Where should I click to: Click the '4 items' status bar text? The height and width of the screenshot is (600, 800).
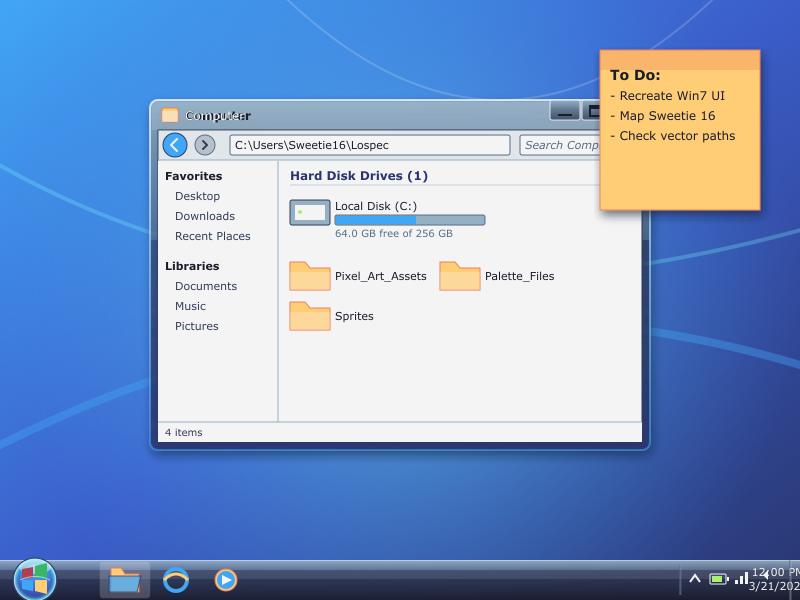pyautogui.click(x=184, y=433)
